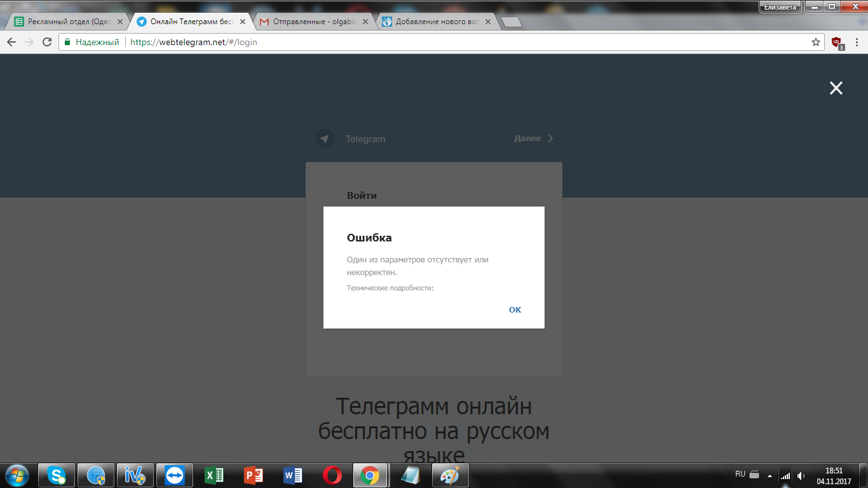Click the Ошибка dialog title

click(x=369, y=238)
